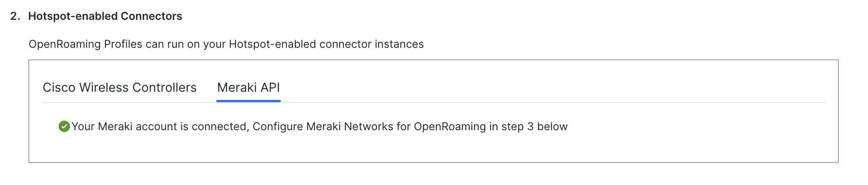868x185 pixels.
Task: Click the word 'Cisco' in tab bar
Action: (x=59, y=87)
